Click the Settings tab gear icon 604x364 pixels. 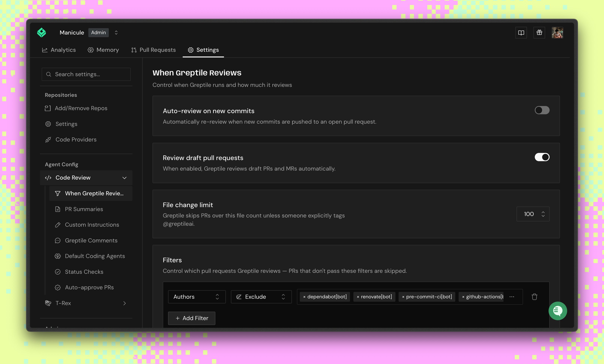[x=190, y=50]
